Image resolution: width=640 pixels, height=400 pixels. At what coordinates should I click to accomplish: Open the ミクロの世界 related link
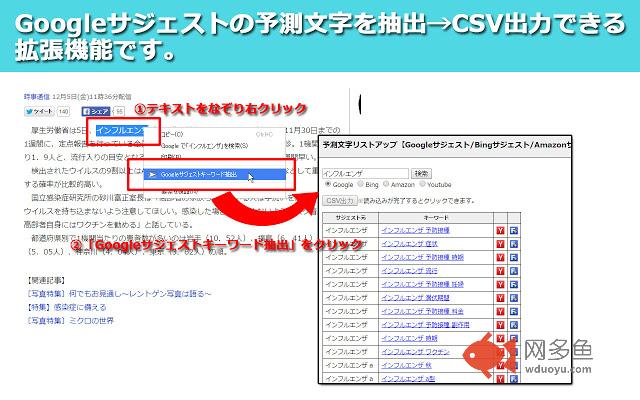coord(91,320)
